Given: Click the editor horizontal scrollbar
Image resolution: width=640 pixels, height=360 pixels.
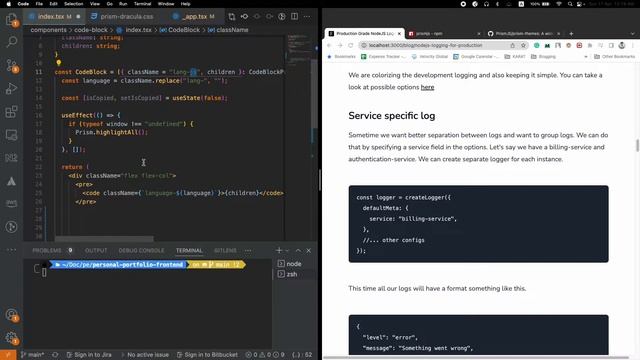Looking at the screenshot, I should click(104, 239).
